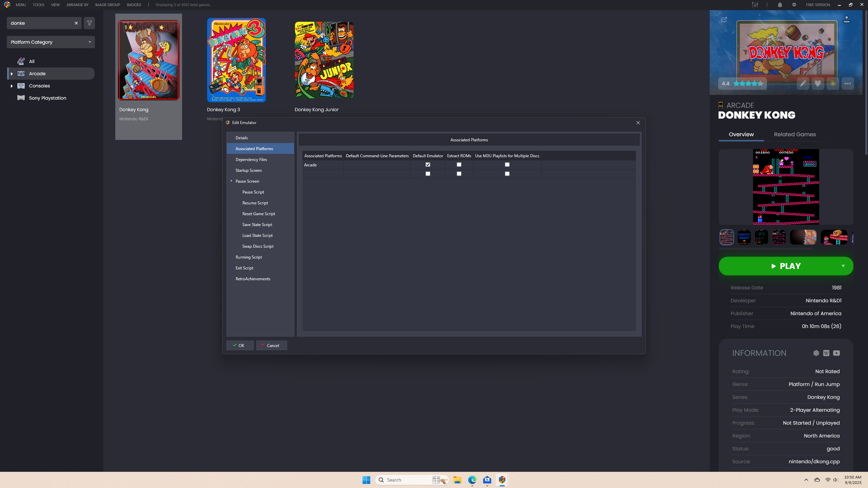Select RetroAchievements in emulator sidebar
The image size is (868, 488).
pyautogui.click(x=260, y=279)
